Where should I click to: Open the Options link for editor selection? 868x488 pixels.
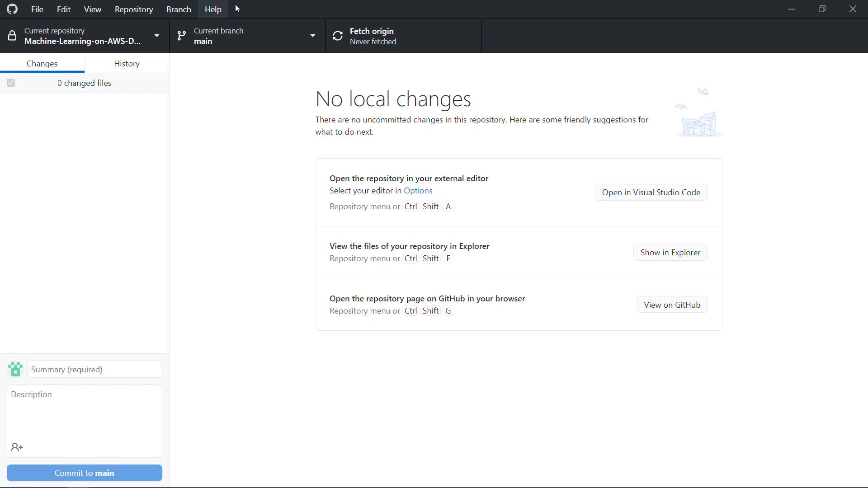(418, 191)
